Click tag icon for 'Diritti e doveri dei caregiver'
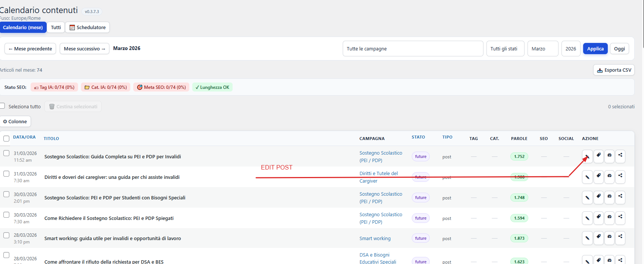This screenshot has height=264, width=644. click(598, 177)
